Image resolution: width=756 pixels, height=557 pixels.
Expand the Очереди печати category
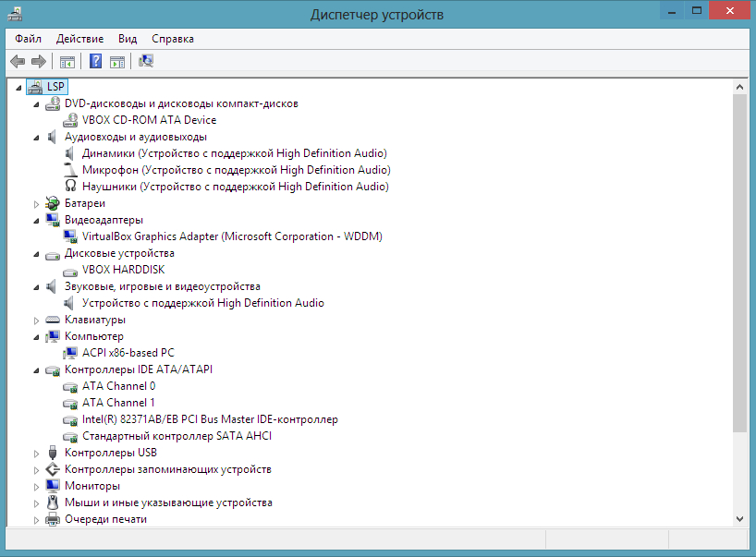point(37,520)
